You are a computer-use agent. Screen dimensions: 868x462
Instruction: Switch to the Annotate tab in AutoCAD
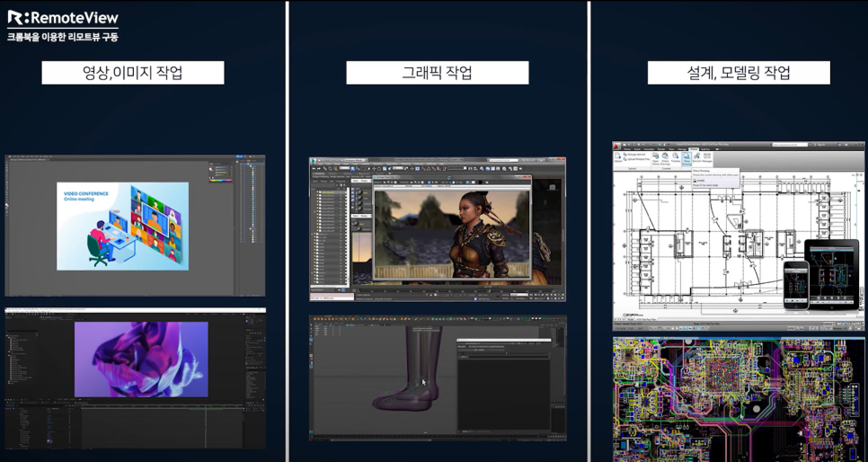[649, 149]
